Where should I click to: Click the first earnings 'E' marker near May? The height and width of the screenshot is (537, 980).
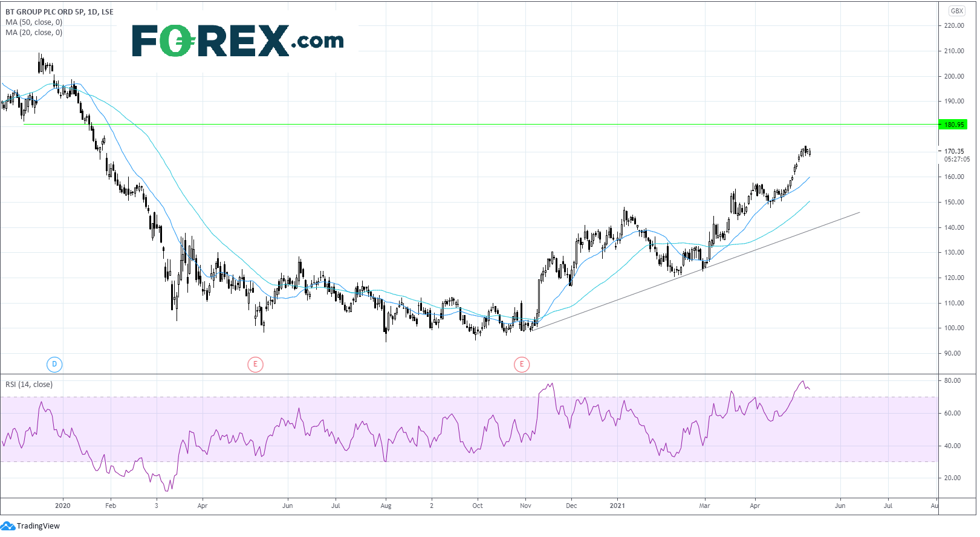click(x=255, y=364)
